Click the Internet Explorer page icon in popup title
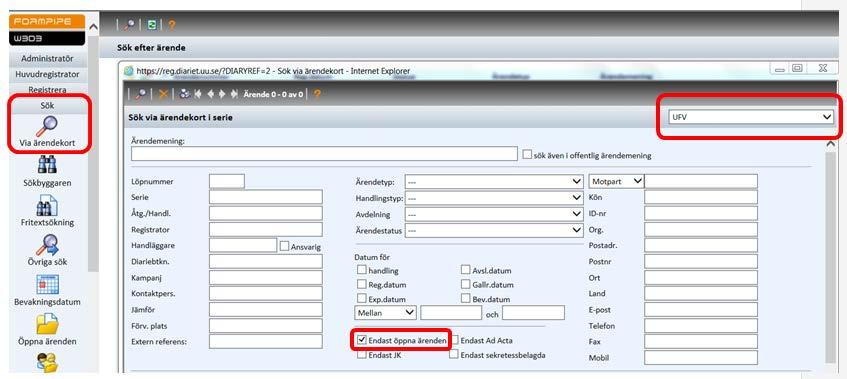The width and height of the screenshot is (847, 379). point(129,71)
